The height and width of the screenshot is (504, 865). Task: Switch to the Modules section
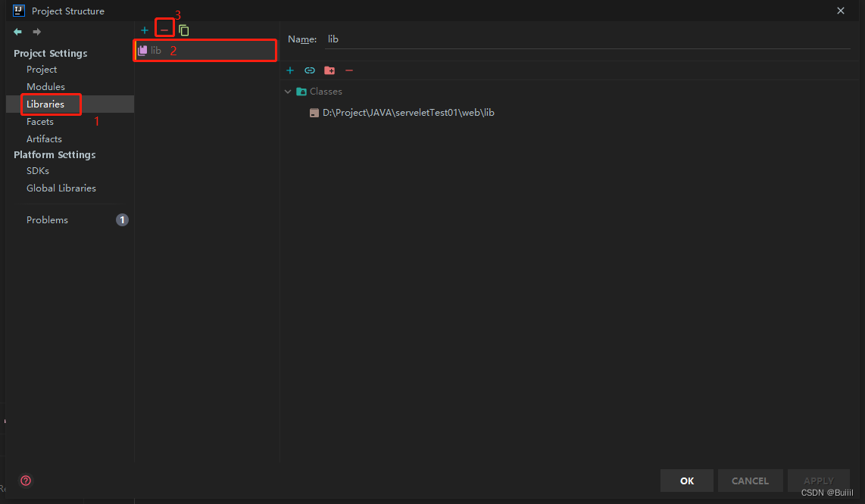pyautogui.click(x=45, y=86)
